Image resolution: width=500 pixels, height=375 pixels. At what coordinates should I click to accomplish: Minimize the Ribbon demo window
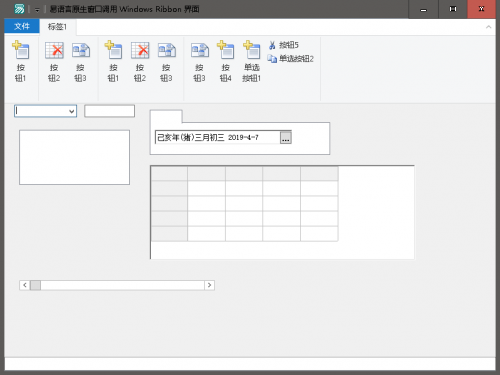423,9
